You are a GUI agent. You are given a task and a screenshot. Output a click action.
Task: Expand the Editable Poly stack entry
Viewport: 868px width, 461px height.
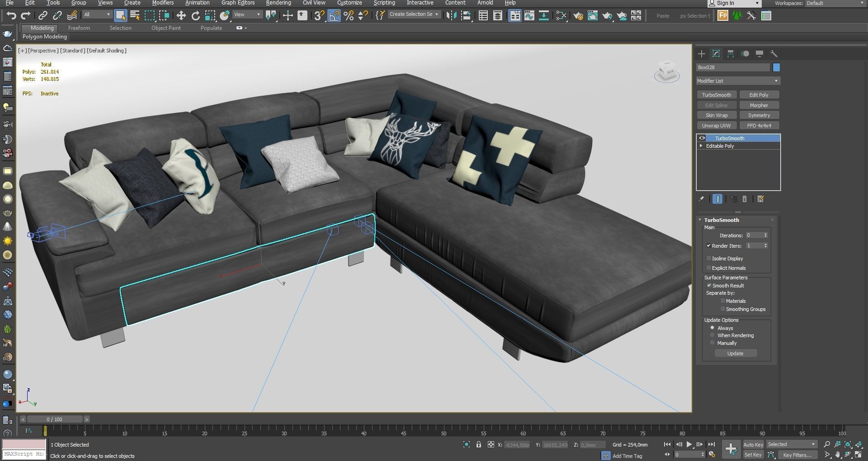701,146
